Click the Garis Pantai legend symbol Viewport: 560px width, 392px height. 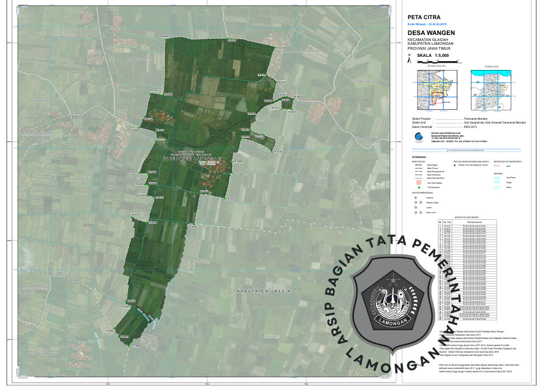pos(497,177)
